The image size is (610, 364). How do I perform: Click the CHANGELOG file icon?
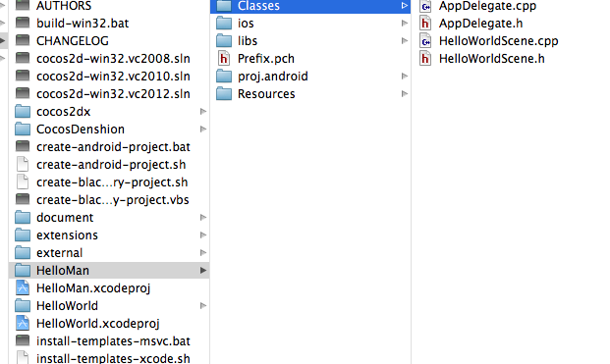point(23,40)
